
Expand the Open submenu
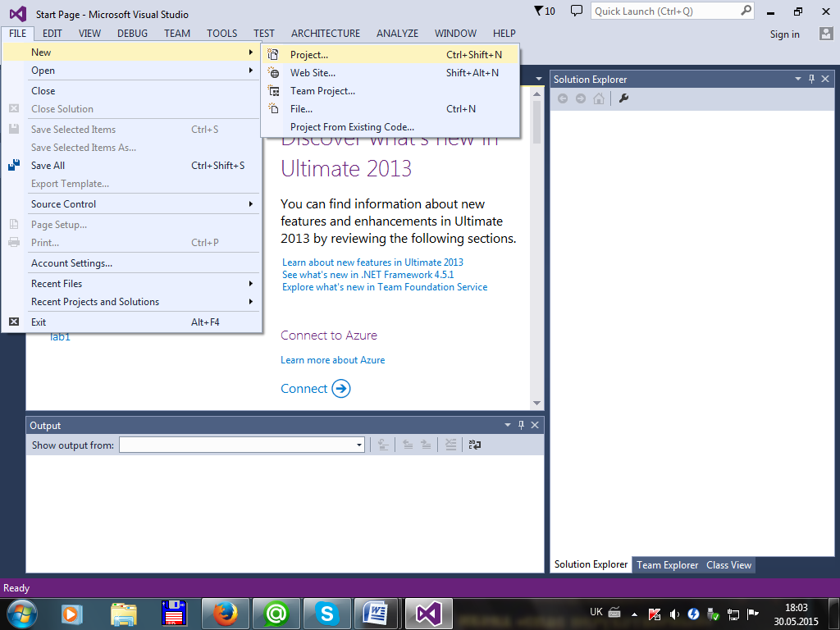coord(132,71)
